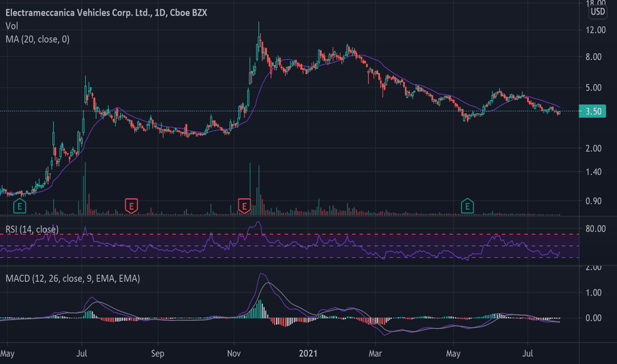Click the May label at the time axis start

tap(7, 353)
